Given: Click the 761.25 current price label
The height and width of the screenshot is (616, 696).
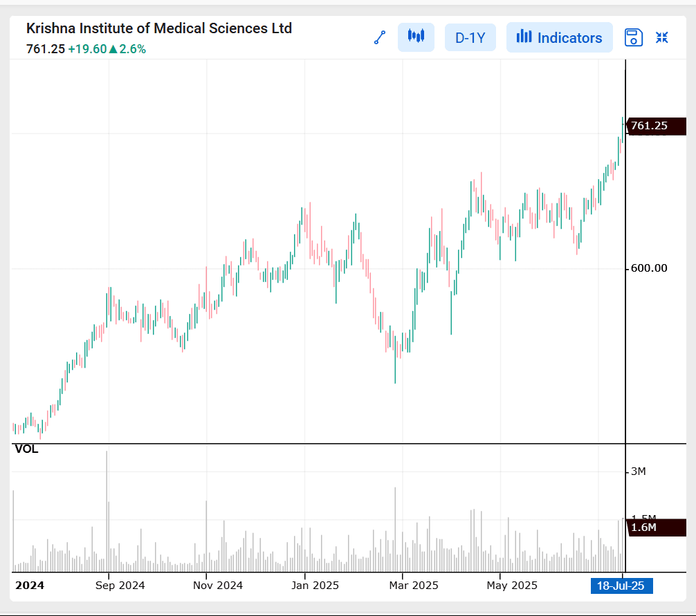Looking at the screenshot, I should [656, 126].
